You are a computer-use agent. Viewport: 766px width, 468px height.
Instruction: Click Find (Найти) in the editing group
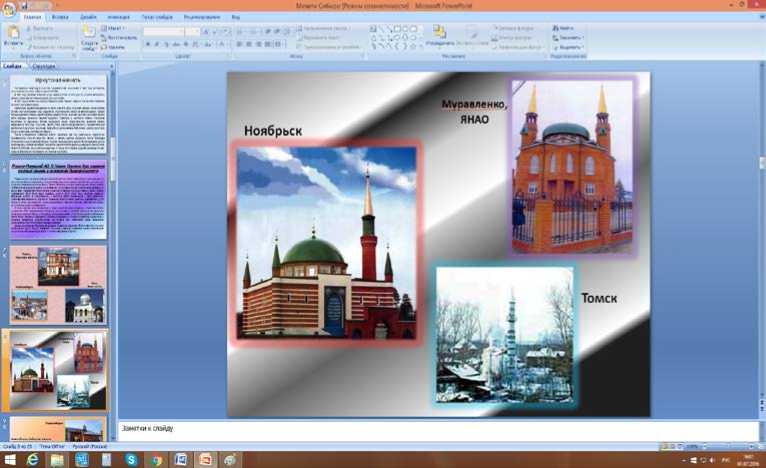click(566, 29)
